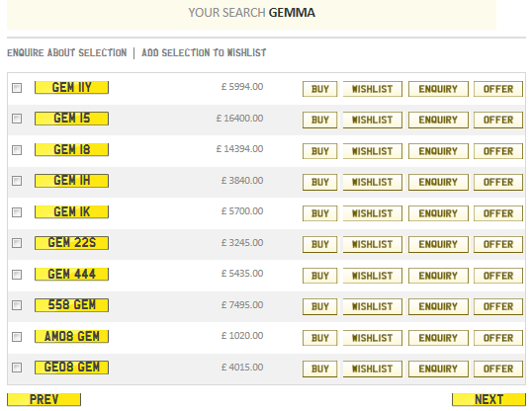View the 558 GEM plate thumbnail
The height and width of the screenshot is (411, 532).
tap(71, 305)
